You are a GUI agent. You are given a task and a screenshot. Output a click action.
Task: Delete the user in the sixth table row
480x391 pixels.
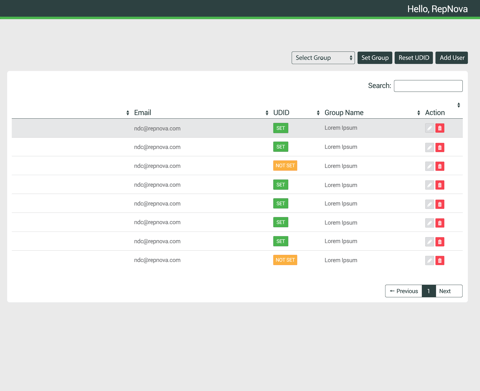pyautogui.click(x=440, y=223)
